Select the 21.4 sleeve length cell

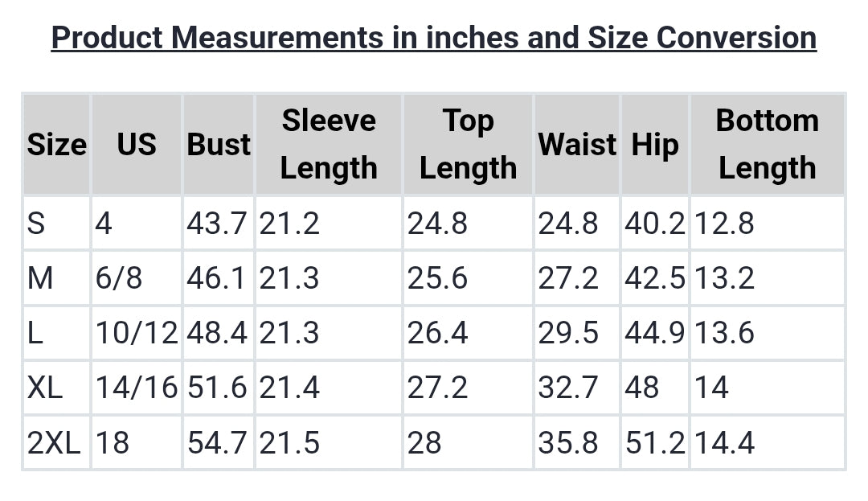point(289,388)
